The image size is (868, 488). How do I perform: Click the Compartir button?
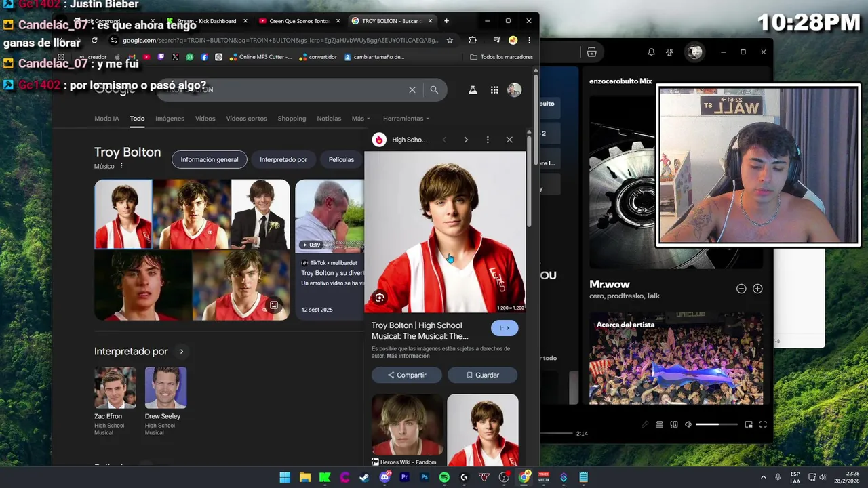(407, 375)
